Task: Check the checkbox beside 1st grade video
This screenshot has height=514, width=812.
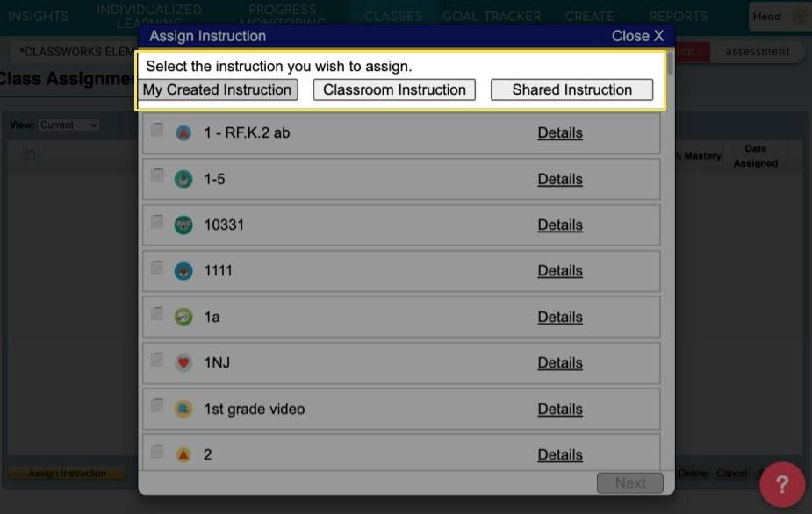Action: [157, 404]
